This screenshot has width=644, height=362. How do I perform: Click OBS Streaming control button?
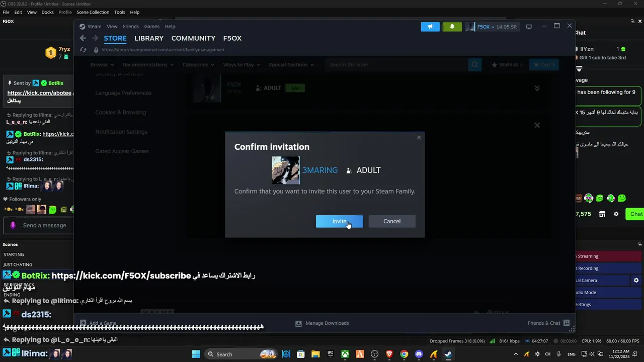(x=609, y=256)
